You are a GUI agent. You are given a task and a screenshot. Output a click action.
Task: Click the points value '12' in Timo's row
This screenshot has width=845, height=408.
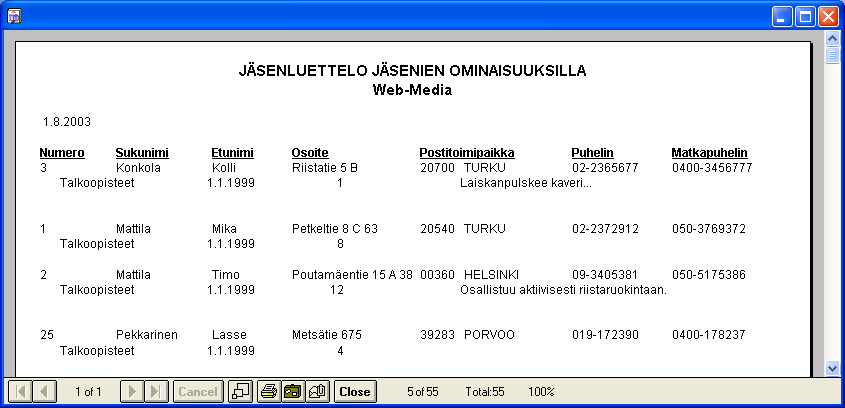point(337,290)
